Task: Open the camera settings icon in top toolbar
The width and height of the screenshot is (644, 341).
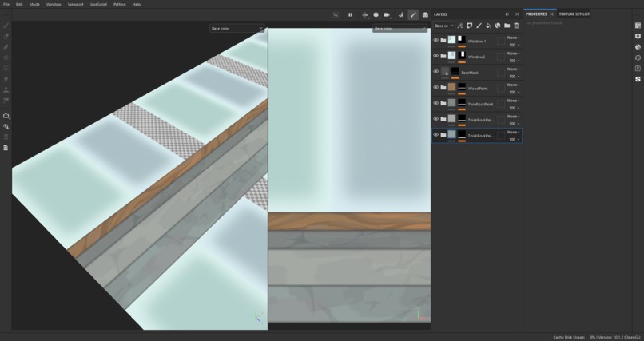Action: pyautogui.click(x=387, y=14)
